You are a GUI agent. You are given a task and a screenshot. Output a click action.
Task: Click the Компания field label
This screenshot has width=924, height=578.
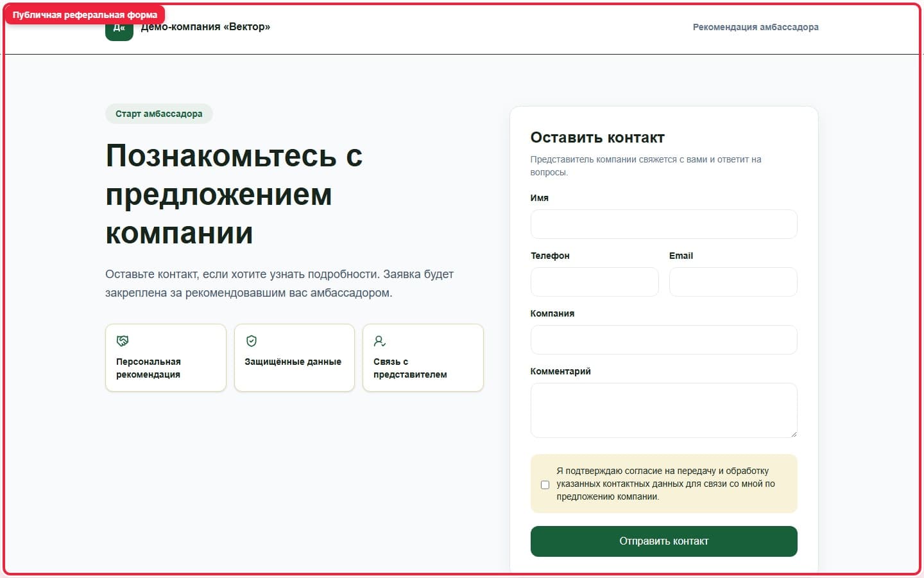click(x=552, y=313)
